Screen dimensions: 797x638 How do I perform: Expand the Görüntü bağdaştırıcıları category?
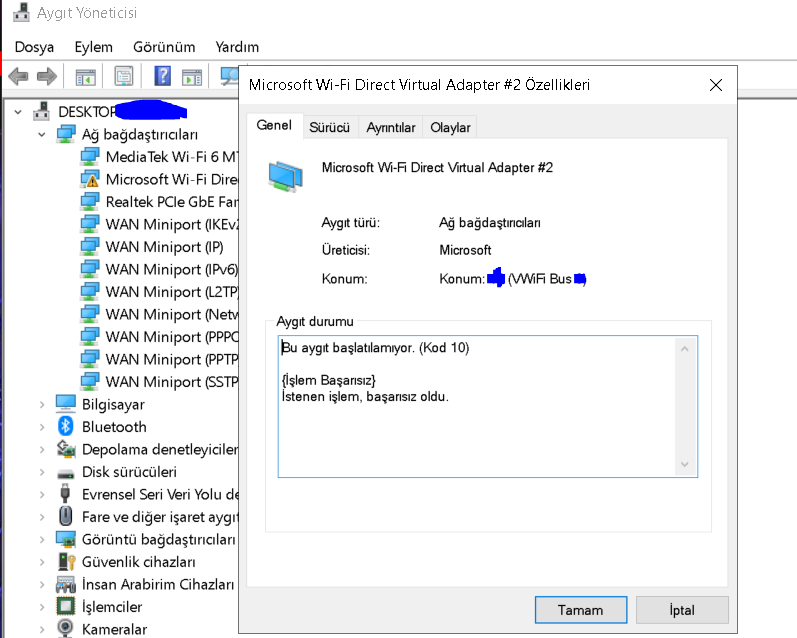[42, 539]
